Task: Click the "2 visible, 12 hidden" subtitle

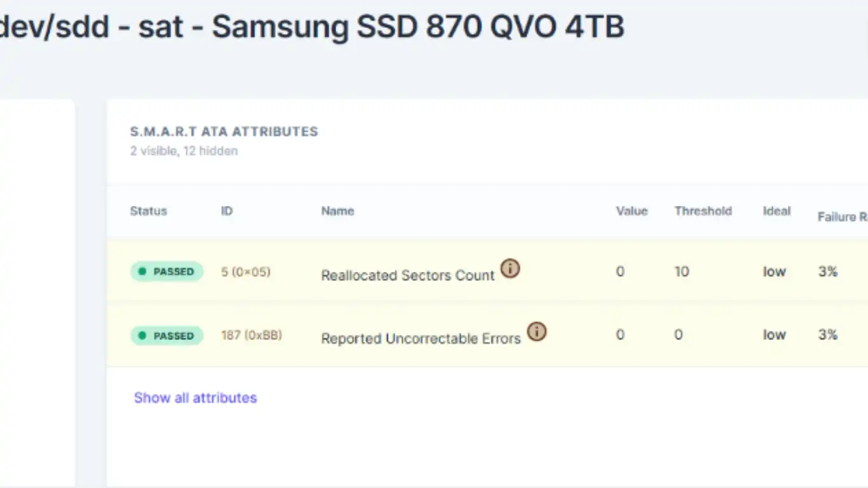Action: 184,151
